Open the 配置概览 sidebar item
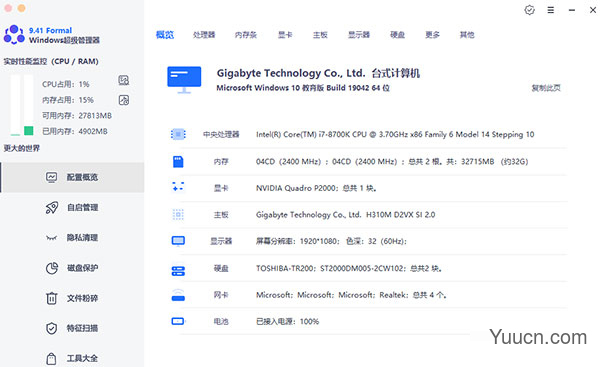The image size is (600, 367). [x=73, y=177]
